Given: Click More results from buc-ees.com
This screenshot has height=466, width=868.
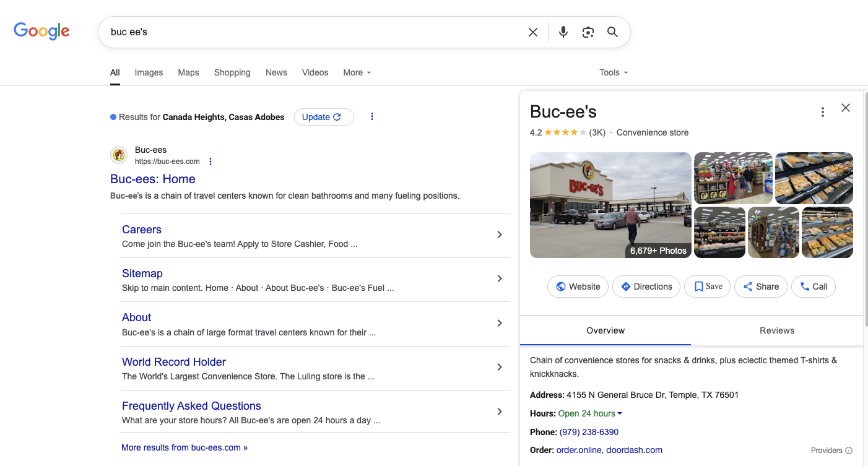Looking at the screenshot, I should tap(184, 447).
